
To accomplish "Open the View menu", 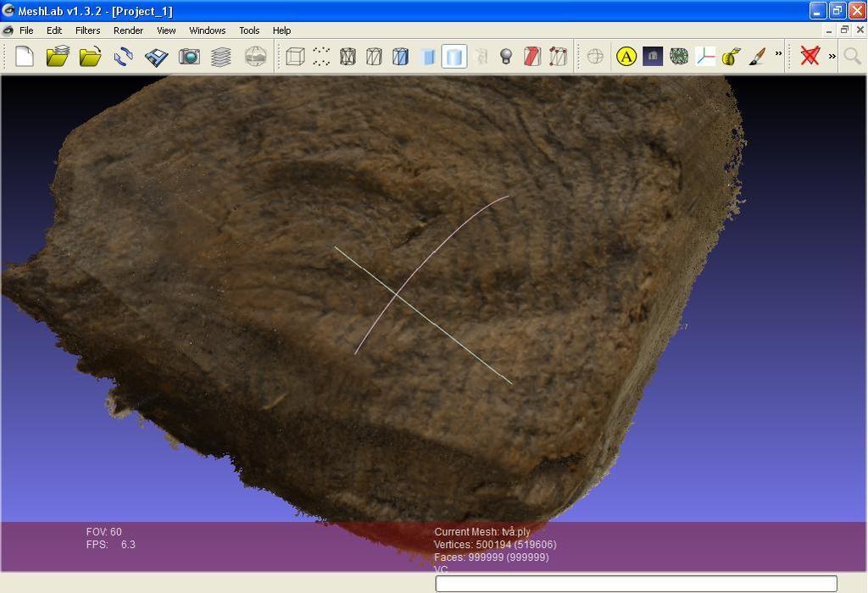I will 166,30.
